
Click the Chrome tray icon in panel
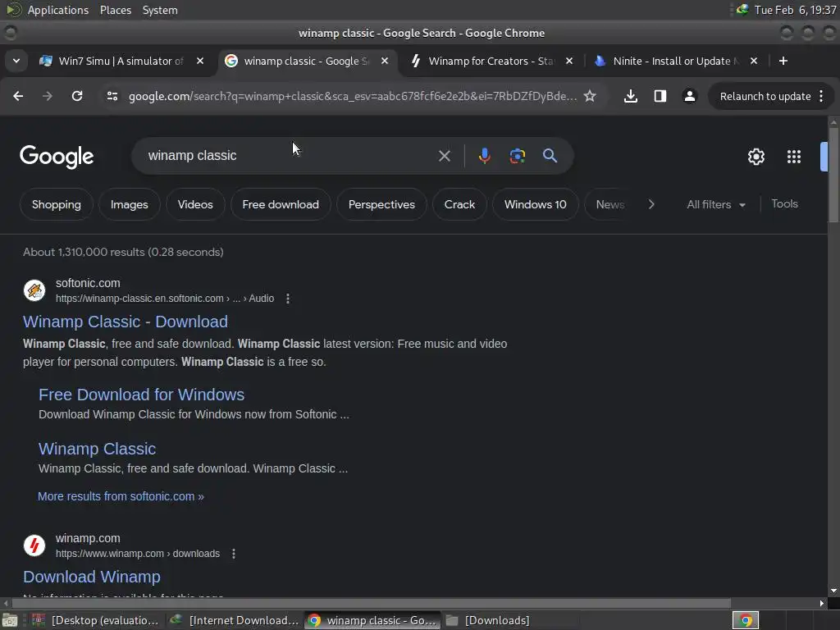point(746,620)
